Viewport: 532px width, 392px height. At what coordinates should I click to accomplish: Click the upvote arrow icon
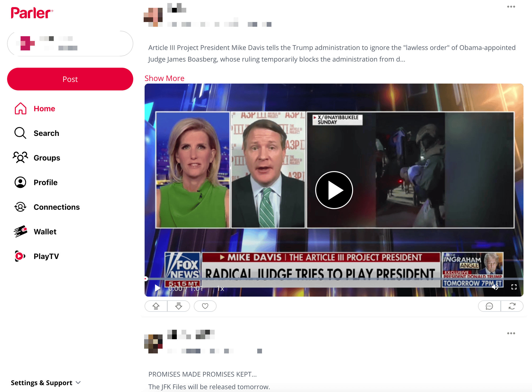pyautogui.click(x=156, y=306)
